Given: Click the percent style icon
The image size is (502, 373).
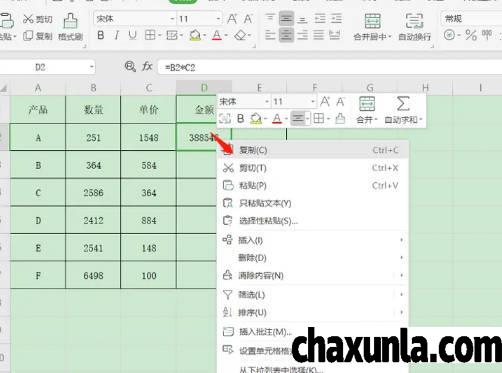Looking at the screenshot, I should [471, 35].
